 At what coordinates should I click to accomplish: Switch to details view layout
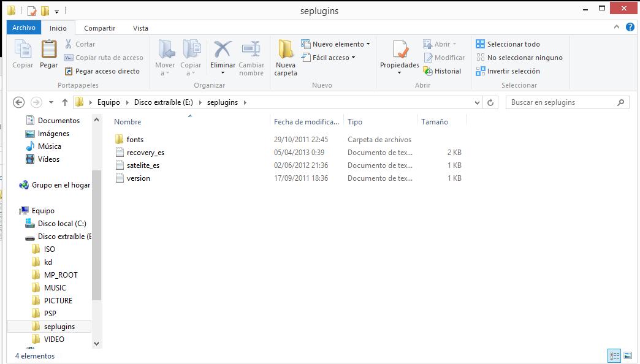[614, 355]
